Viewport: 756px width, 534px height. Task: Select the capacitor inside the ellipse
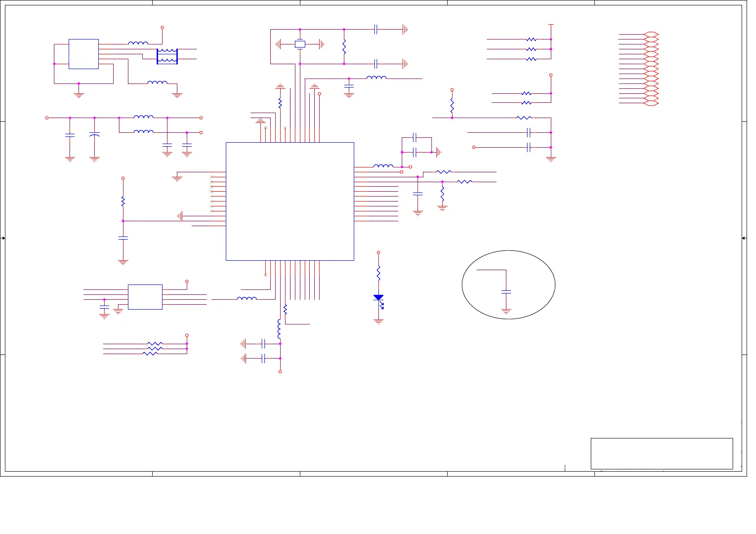click(x=506, y=292)
